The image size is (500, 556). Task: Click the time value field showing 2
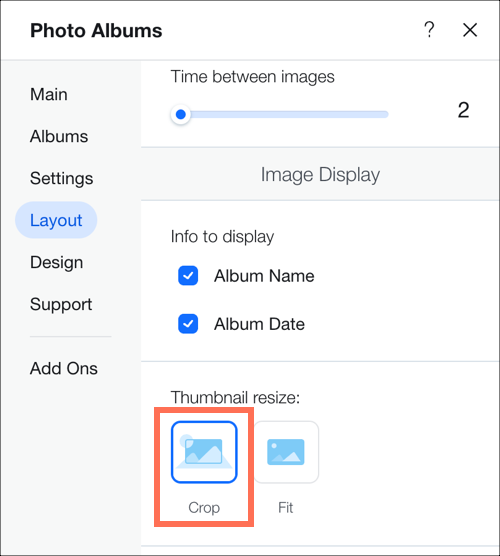pyautogui.click(x=463, y=110)
